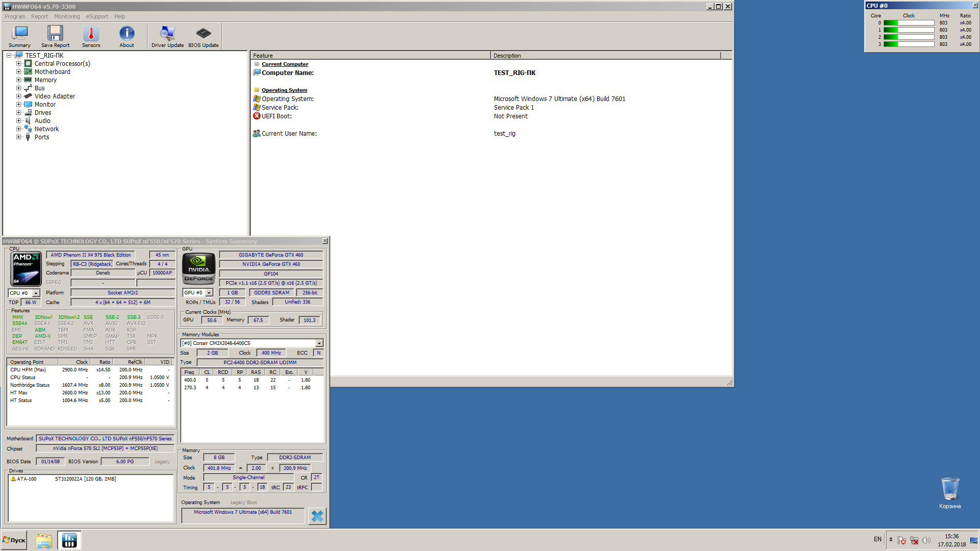Screen dimensions: 980x551
Task: Open the CPU #0 selector dropdown
Action: [36, 293]
